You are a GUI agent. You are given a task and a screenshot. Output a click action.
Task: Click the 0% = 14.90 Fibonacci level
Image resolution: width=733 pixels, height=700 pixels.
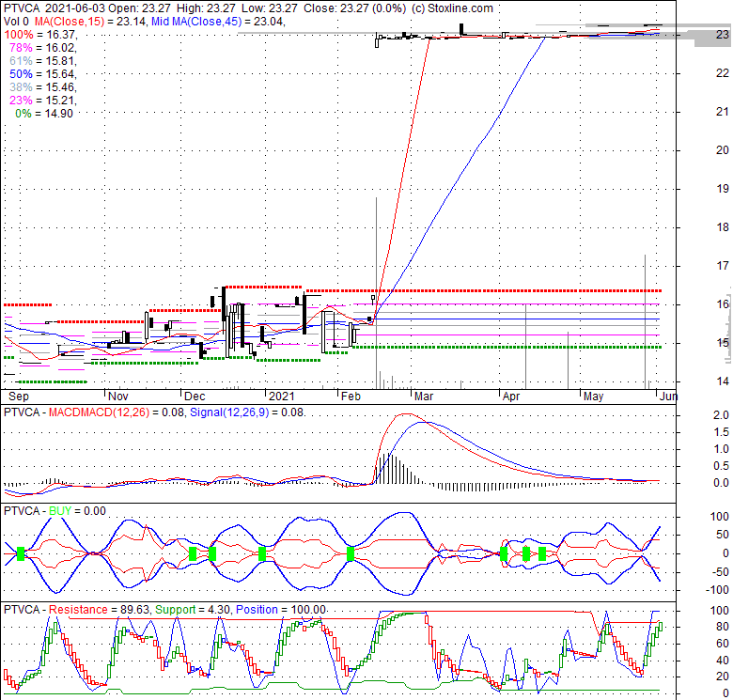coord(44,113)
